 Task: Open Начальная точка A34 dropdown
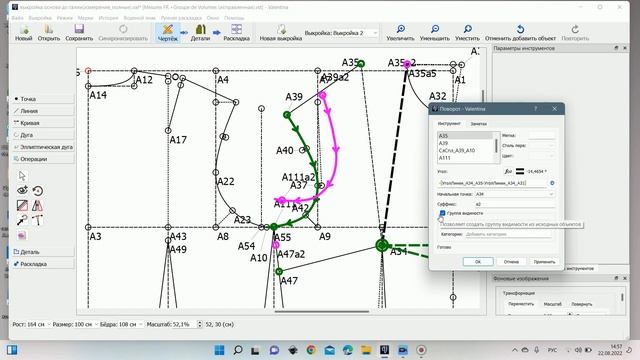pyautogui.click(x=514, y=194)
